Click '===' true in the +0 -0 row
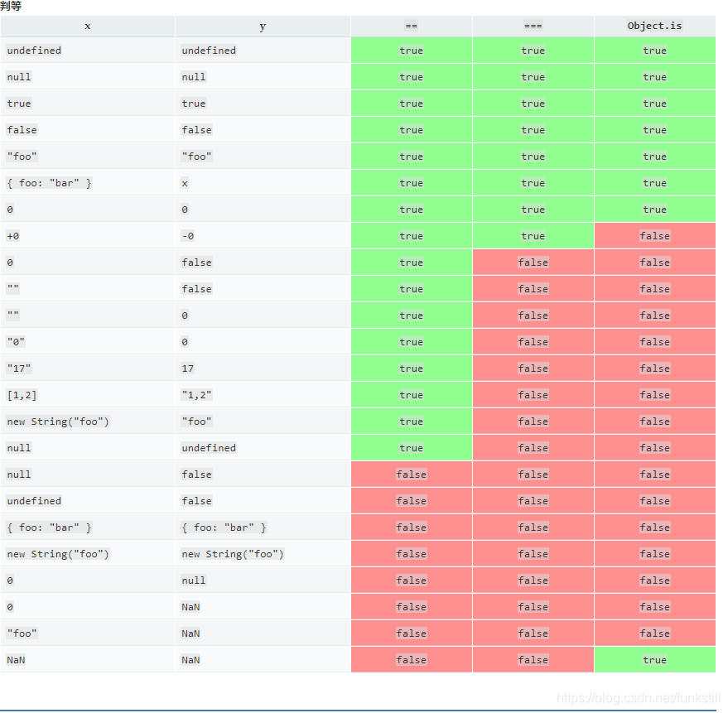The image size is (728, 713). pos(533,236)
